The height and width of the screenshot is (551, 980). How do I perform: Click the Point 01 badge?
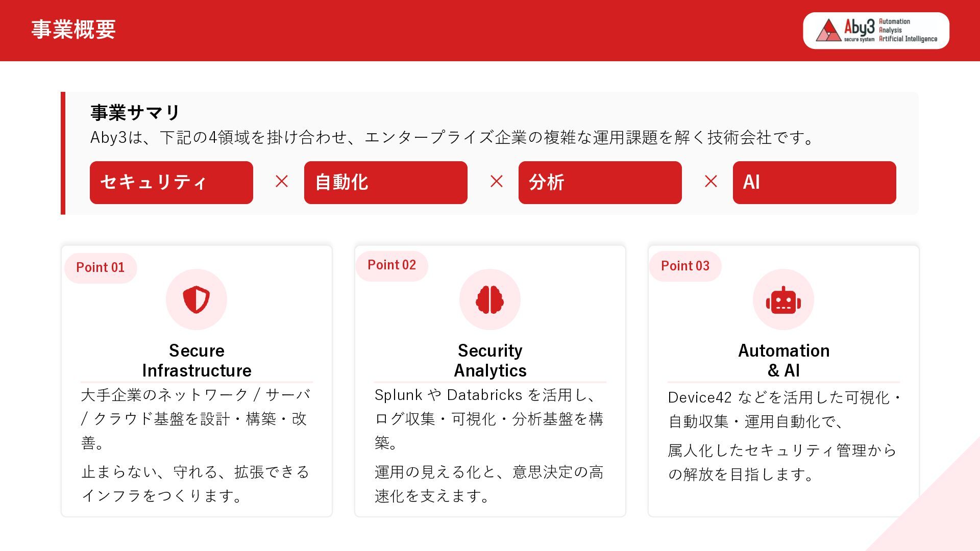click(x=101, y=268)
